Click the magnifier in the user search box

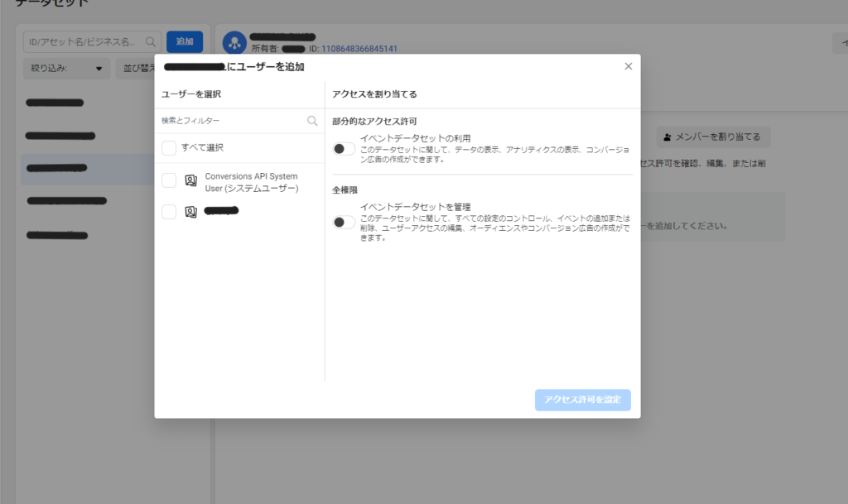click(312, 121)
